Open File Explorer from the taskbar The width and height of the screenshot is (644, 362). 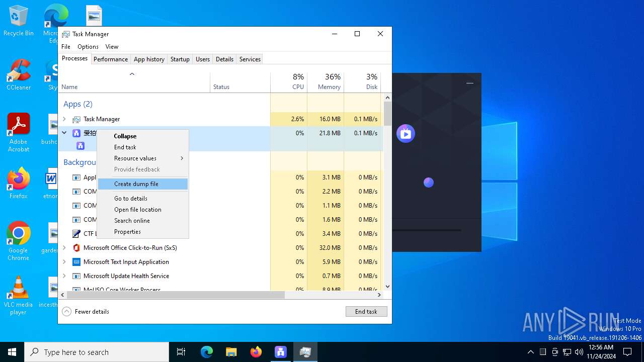[231, 352]
